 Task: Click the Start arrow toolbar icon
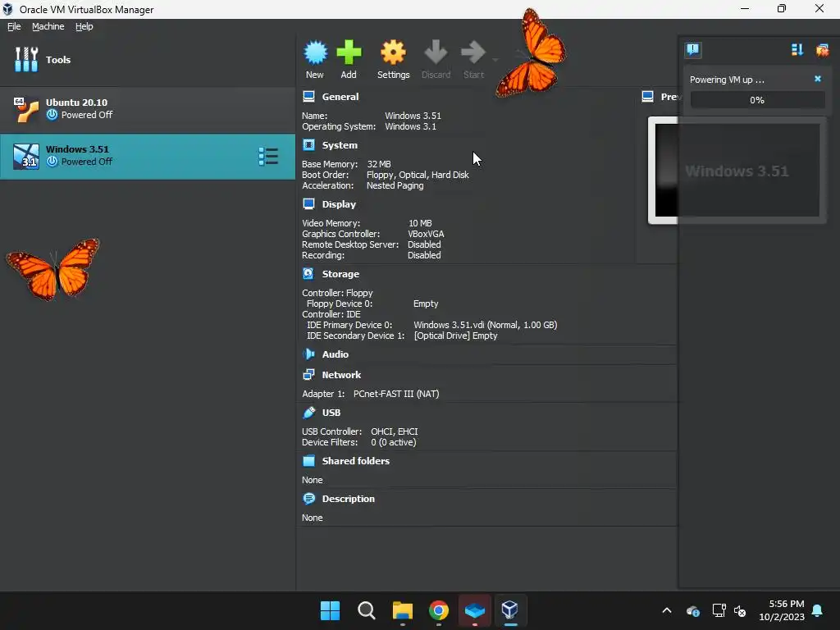click(x=473, y=52)
